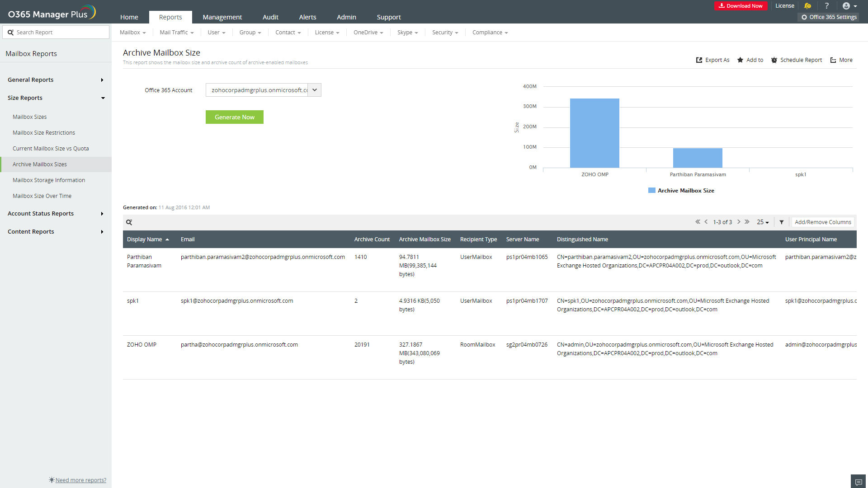The height and width of the screenshot is (488, 868).
Task: Open the Need more reports link
Action: (80, 480)
